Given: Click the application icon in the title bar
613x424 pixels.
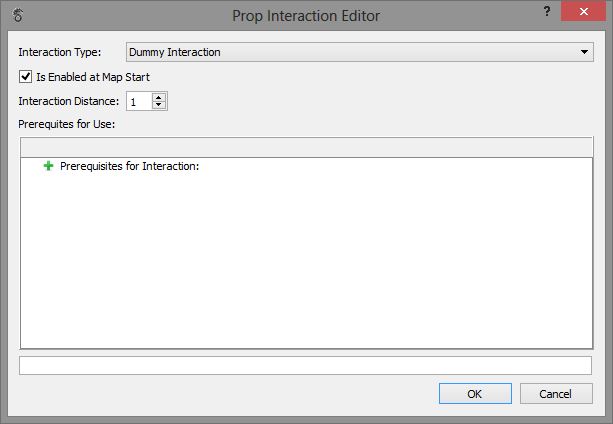Looking at the screenshot, I should [18, 15].
